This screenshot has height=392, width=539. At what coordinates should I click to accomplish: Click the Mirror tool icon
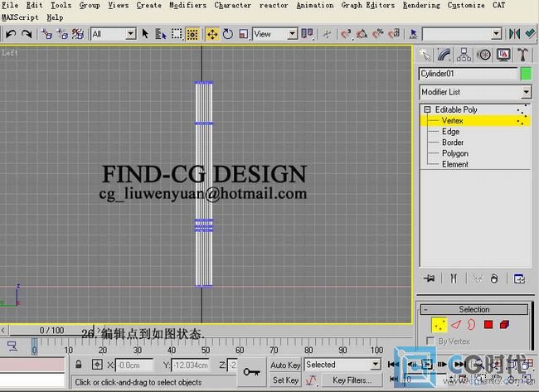pos(514,34)
